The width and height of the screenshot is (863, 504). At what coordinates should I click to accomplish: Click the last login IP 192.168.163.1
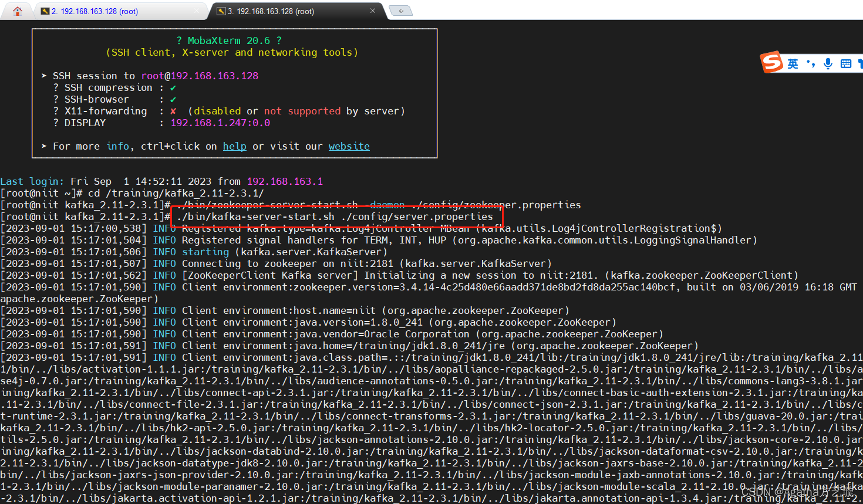[x=285, y=181]
